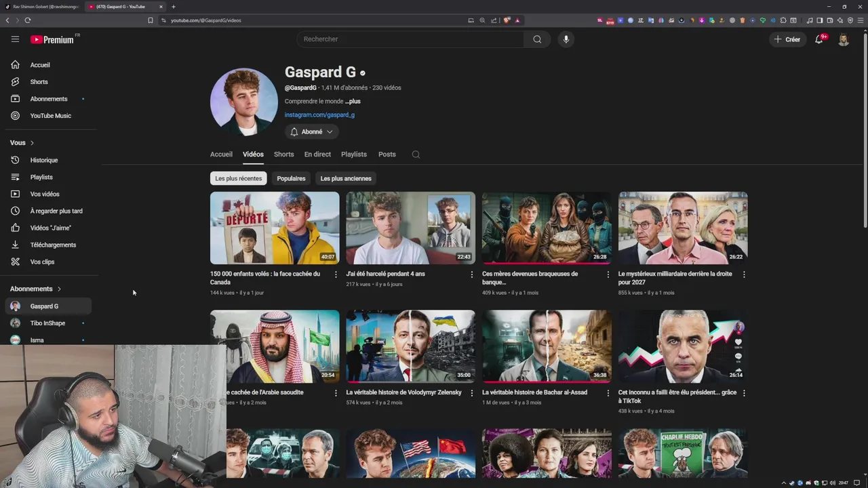The height and width of the screenshot is (488, 868).
Task: Open the account avatar menu
Action: click(x=844, y=39)
